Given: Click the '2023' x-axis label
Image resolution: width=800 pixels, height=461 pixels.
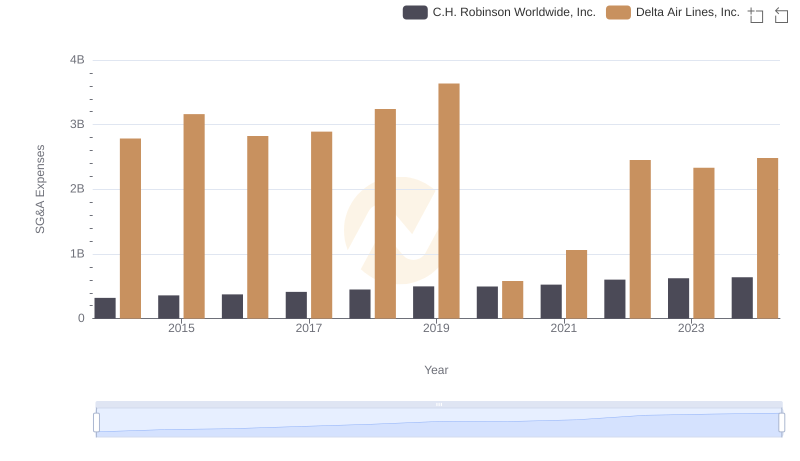Looking at the screenshot, I should (x=691, y=328).
